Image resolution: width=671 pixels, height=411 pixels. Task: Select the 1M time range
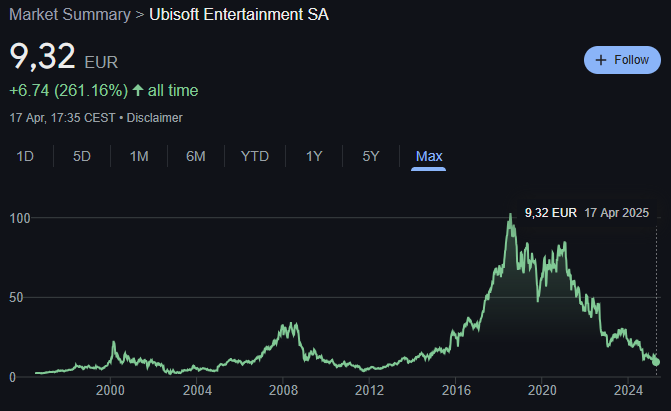[139, 156]
